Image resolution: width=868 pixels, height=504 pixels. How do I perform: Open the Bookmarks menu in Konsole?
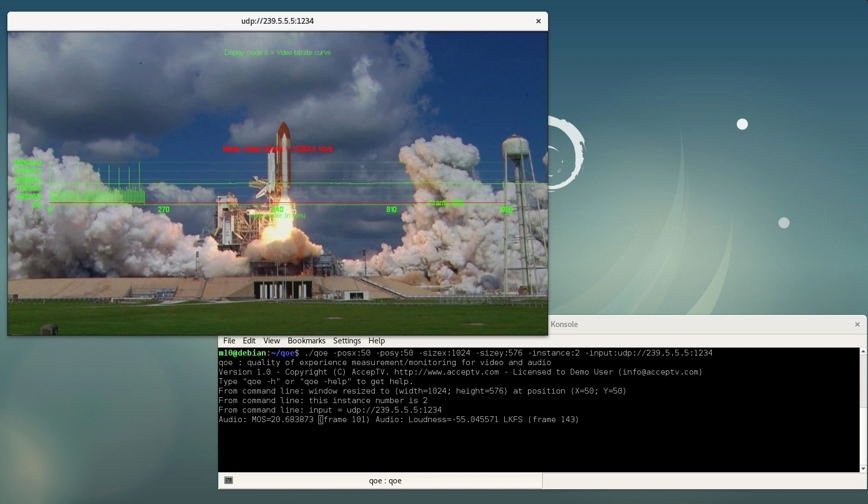pyautogui.click(x=306, y=341)
